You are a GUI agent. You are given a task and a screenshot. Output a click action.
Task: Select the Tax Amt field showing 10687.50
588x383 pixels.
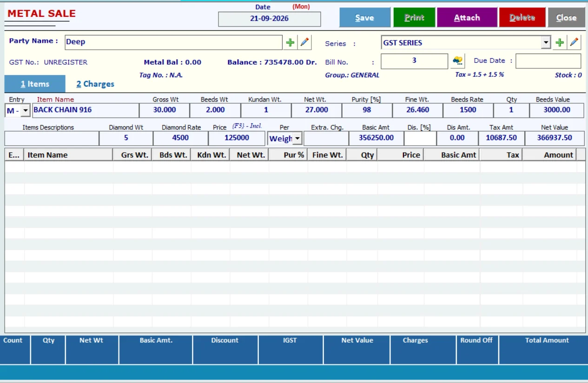502,138
